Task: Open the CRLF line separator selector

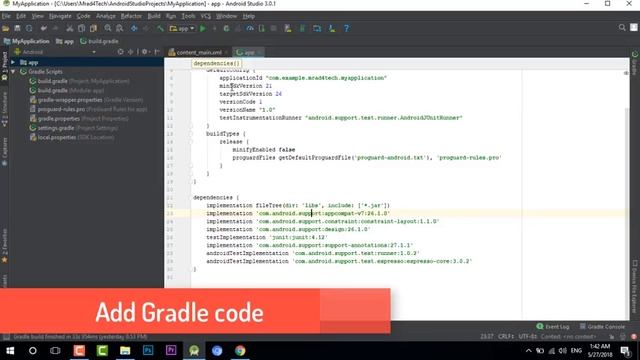Action: pos(506,337)
